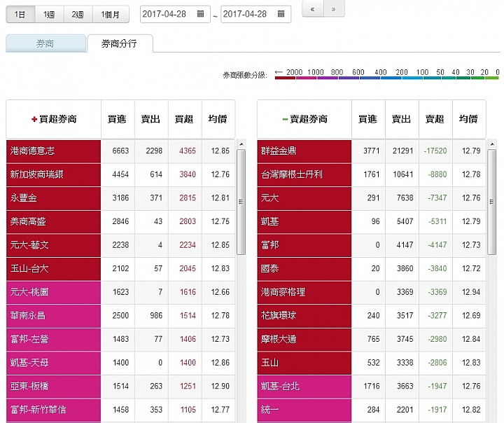Open broker branch 凱基-天母
The image size is (504, 423).
pyautogui.click(x=53, y=363)
